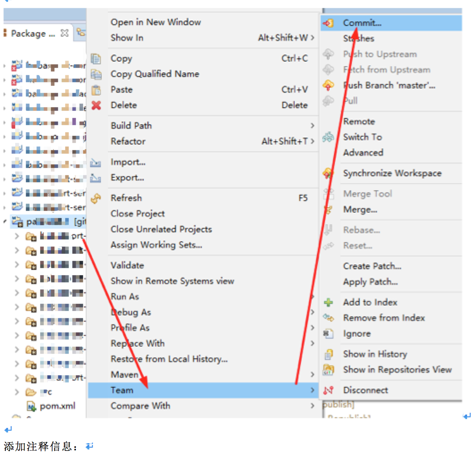This screenshot has width=476, height=453.
Task: Click the Refresh arrows icon
Action: 96,198
